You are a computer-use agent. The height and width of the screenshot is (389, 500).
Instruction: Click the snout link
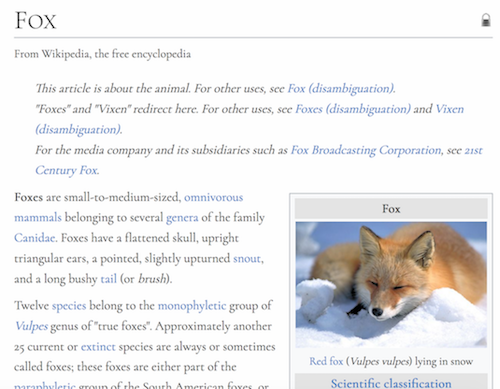click(247, 259)
